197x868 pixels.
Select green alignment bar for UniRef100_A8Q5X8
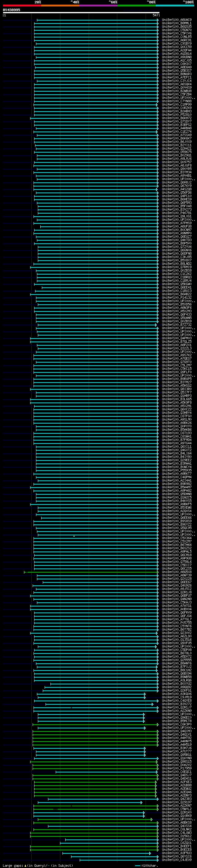(x=91, y=572)
